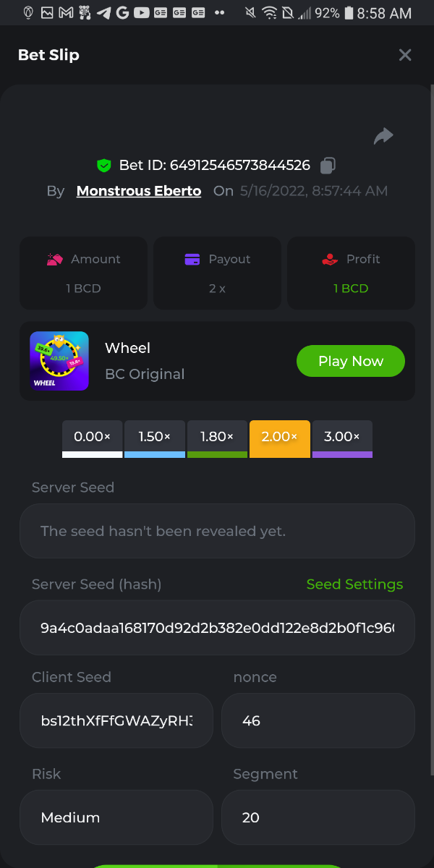
Task: Close the Bet Slip panel
Action: 405,55
